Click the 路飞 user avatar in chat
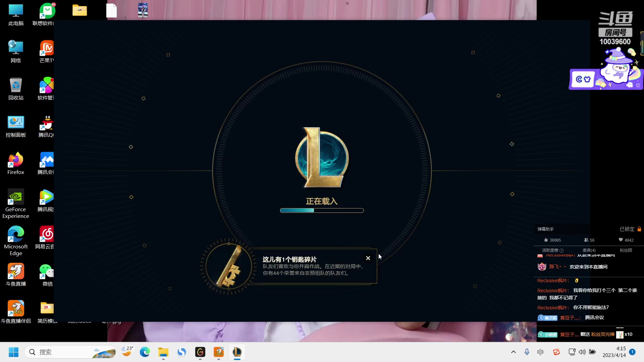The width and height of the screenshot is (644, 362). (542, 267)
